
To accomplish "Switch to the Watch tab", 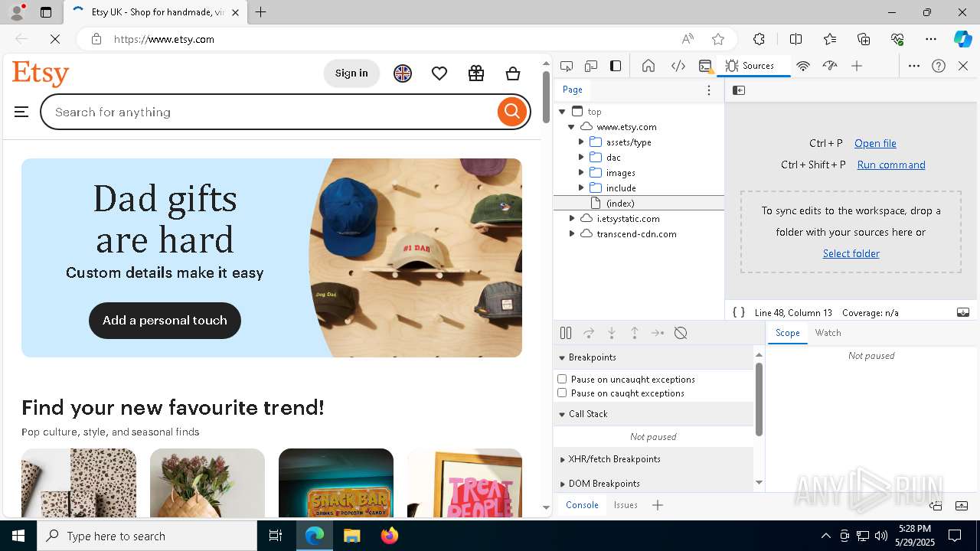I will pos(828,333).
